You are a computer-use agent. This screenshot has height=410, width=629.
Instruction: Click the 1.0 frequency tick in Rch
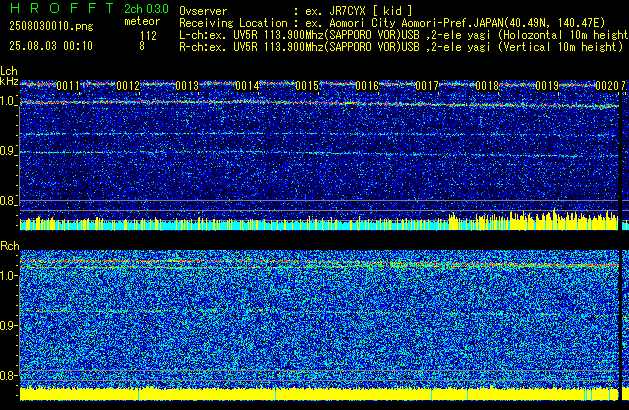8,276
